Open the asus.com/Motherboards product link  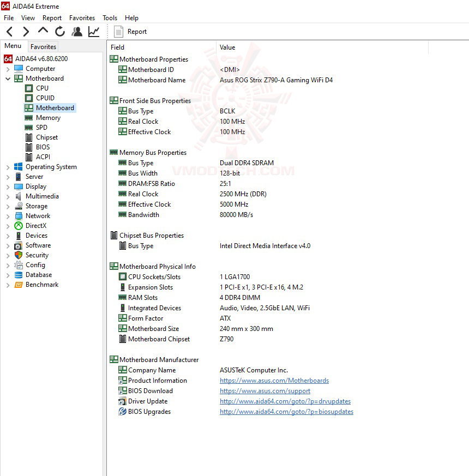coord(274,381)
